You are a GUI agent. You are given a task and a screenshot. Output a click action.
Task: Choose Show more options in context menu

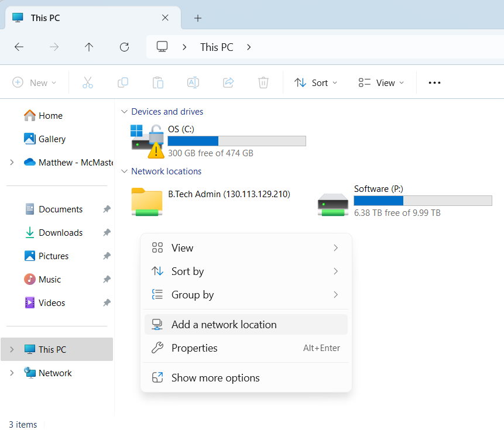click(215, 378)
